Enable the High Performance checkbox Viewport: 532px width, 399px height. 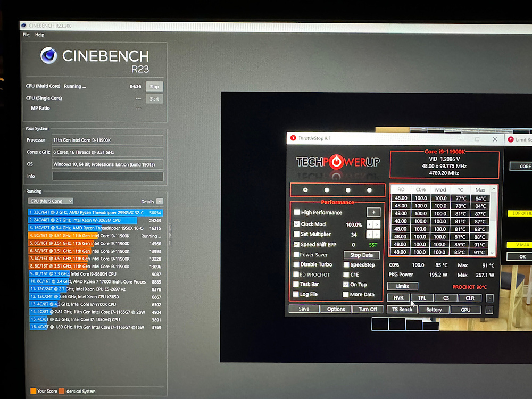coord(297,212)
